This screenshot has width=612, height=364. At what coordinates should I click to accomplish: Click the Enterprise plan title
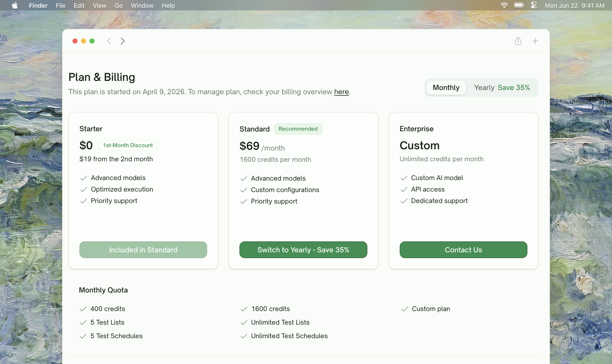click(417, 129)
